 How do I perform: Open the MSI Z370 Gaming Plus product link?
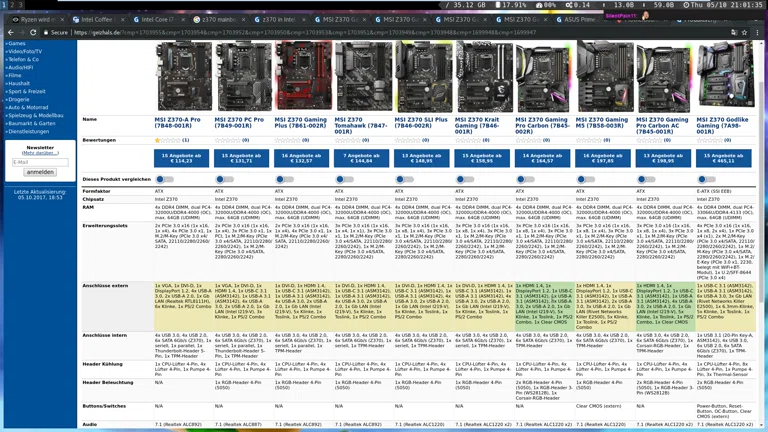click(x=300, y=122)
